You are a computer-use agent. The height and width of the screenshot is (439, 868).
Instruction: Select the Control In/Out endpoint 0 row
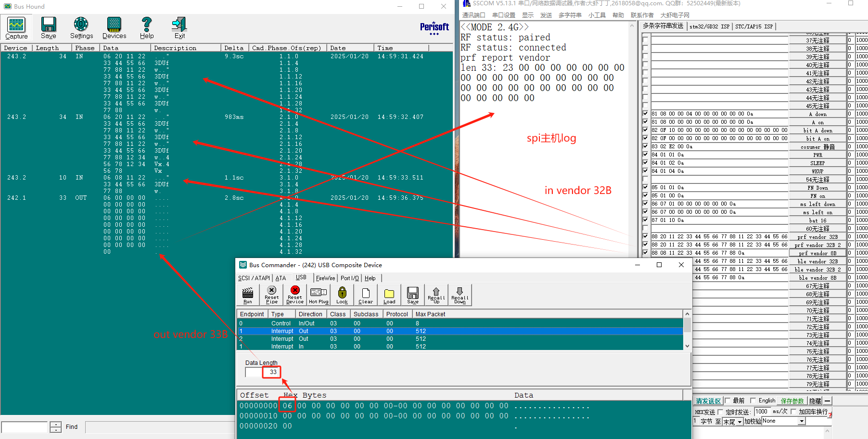[460, 323]
